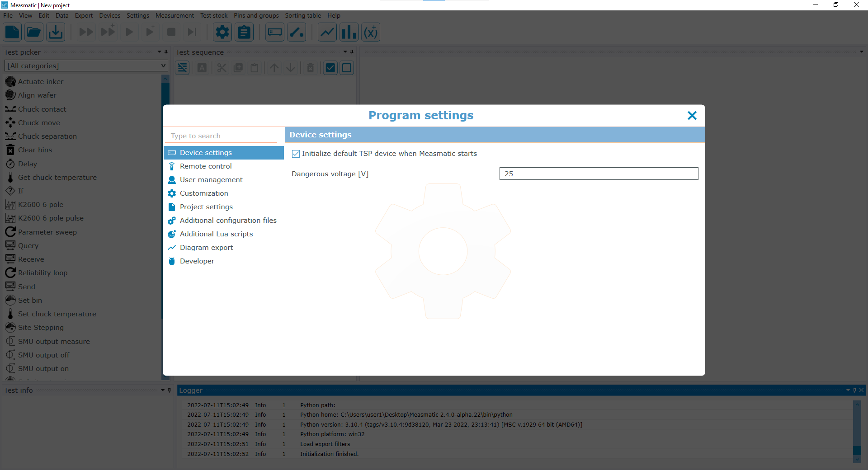Screen dimensions: 868x470
Task: Click the save/download toolbar icon
Action: [56, 32]
